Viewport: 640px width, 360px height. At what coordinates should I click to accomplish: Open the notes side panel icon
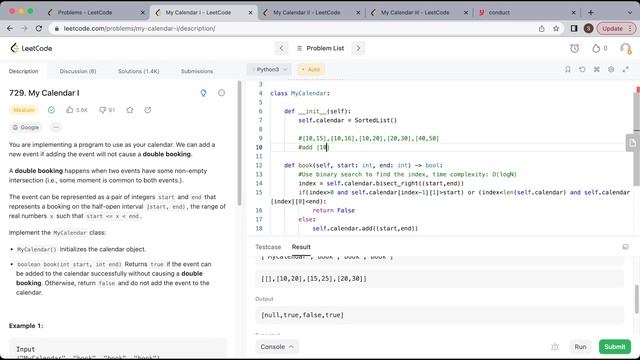click(632, 143)
